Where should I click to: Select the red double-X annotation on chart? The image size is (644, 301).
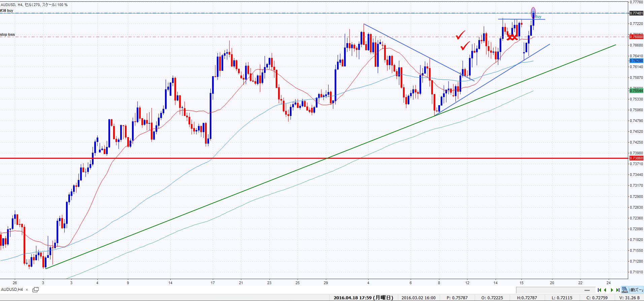[x=512, y=37]
